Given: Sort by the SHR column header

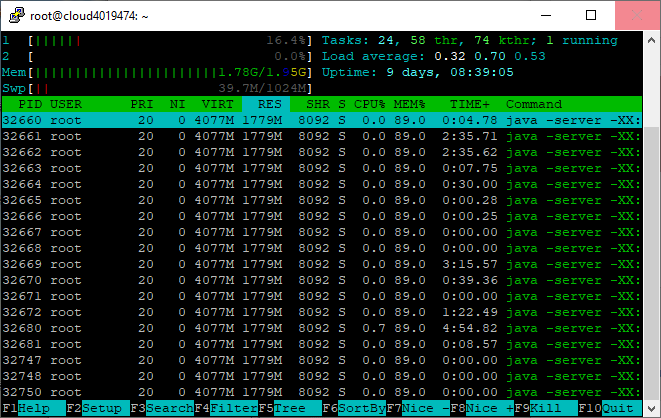Looking at the screenshot, I should point(318,104).
